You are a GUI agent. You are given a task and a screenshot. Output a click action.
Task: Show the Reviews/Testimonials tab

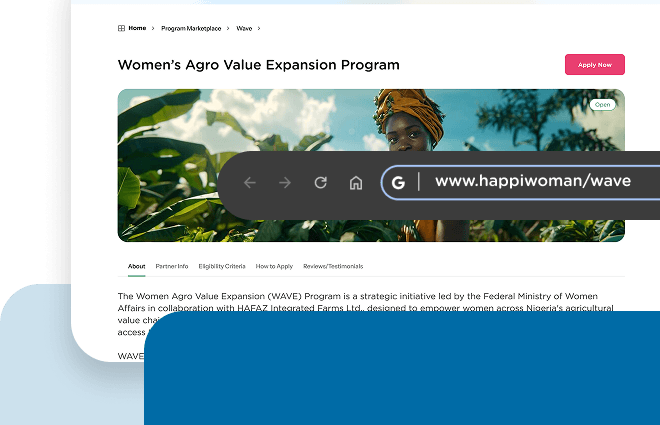coord(333,266)
